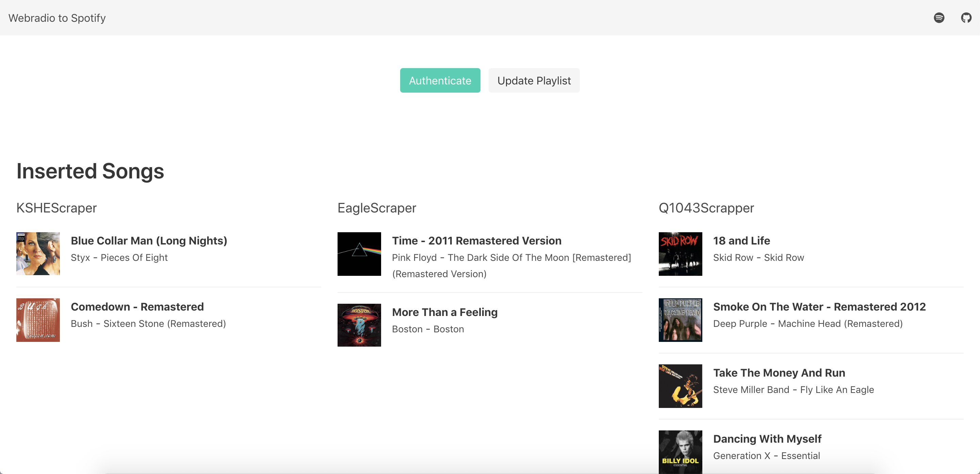The width and height of the screenshot is (980, 474).
Task: Select the Take The Money And Run title
Action: (x=779, y=373)
